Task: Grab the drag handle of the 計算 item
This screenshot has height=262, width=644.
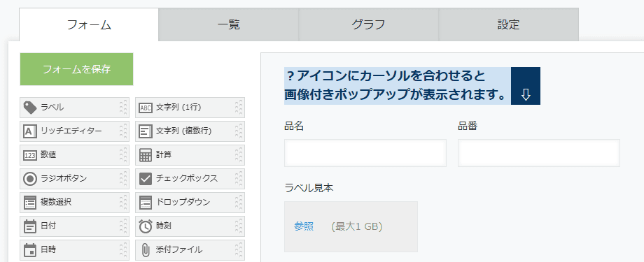Action: (x=238, y=155)
